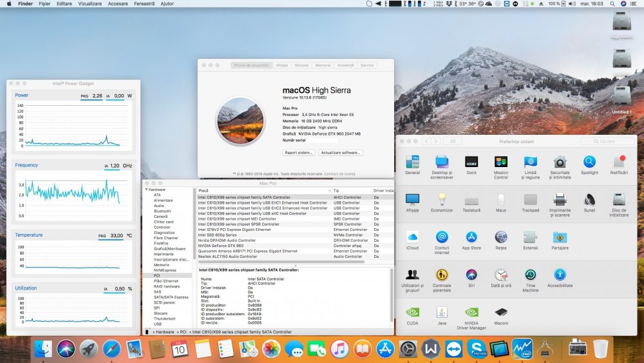Select NVMExpress in Hardware sidebar
The width and height of the screenshot is (644, 363).
coord(165,270)
